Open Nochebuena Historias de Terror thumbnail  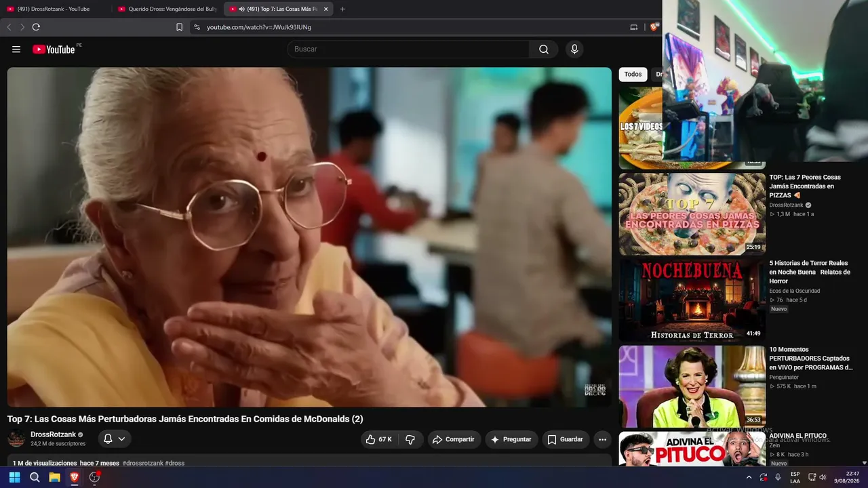pos(692,300)
